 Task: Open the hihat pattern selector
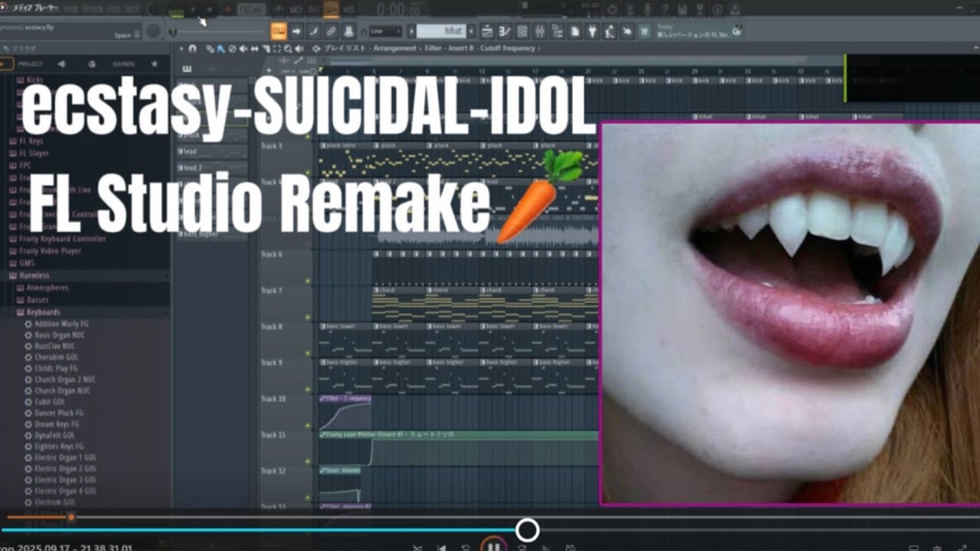click(442, 31)
